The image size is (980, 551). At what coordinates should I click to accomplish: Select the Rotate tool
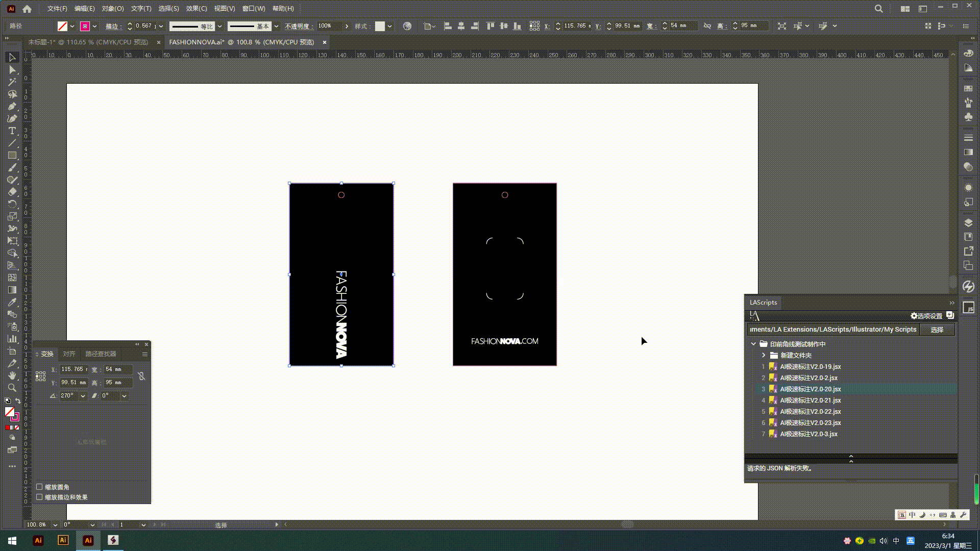coord(12,205)
